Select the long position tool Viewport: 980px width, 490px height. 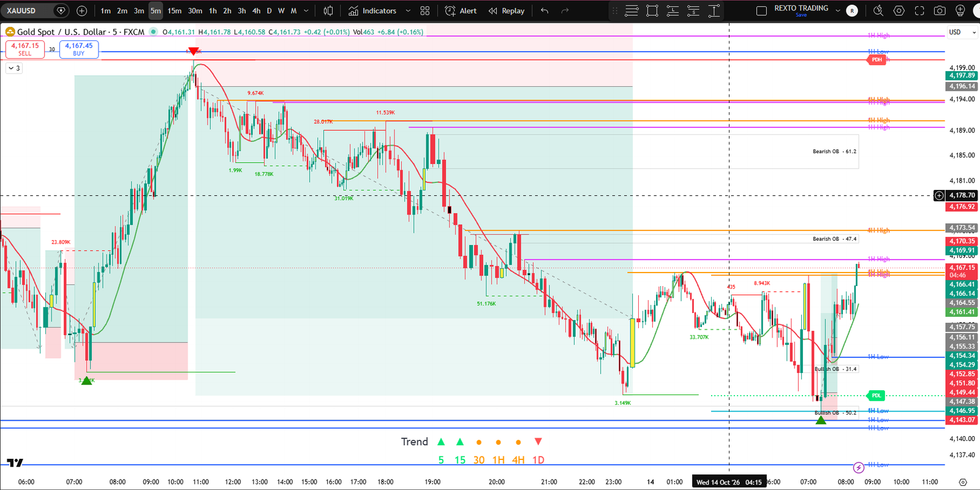click(x=673, y=10)
